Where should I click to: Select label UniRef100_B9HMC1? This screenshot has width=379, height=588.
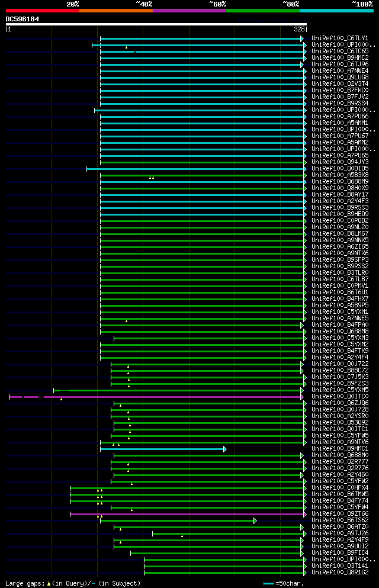point(340,449)
